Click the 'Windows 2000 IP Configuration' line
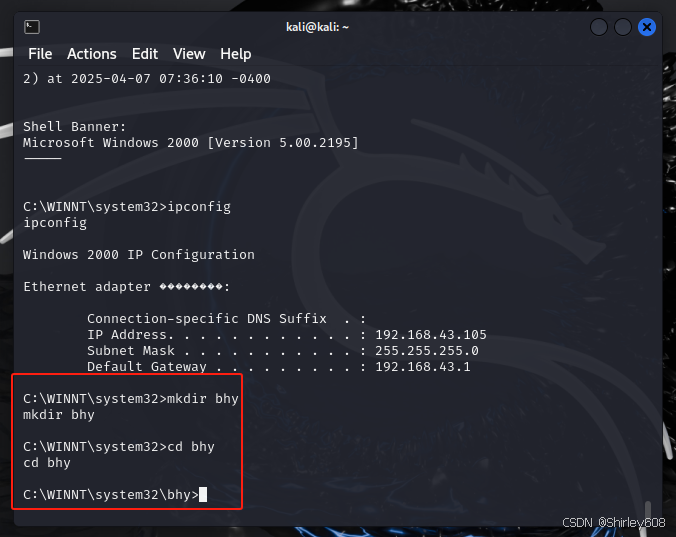 [x=139, y=255]
